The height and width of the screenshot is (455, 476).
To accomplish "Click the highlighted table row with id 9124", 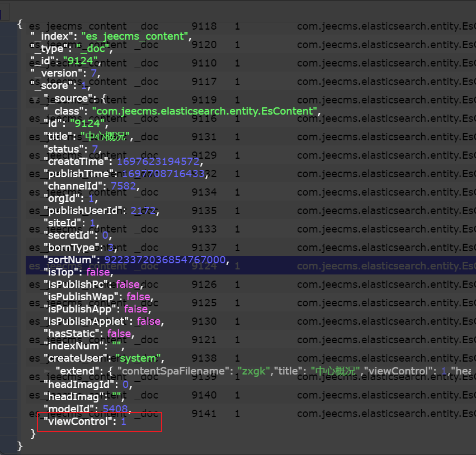I will pyautogui.click(x=251, y=266).
